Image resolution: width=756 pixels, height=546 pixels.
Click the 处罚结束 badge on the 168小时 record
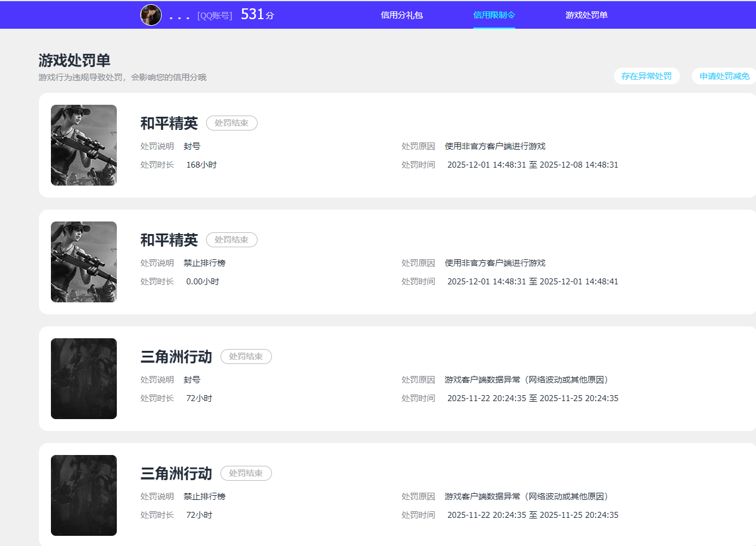click(232, 123)
